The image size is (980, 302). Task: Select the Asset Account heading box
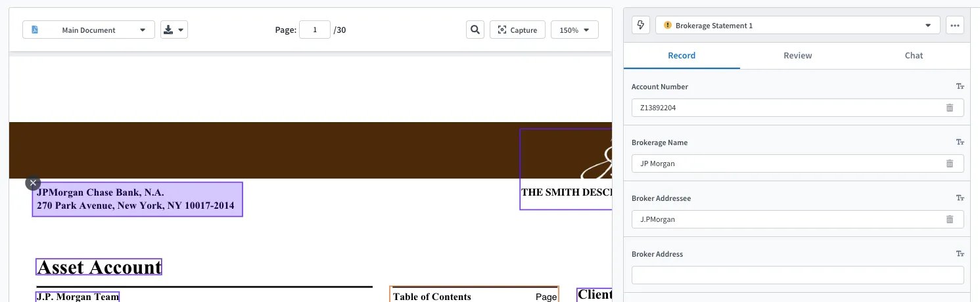(x=99, y=267)
